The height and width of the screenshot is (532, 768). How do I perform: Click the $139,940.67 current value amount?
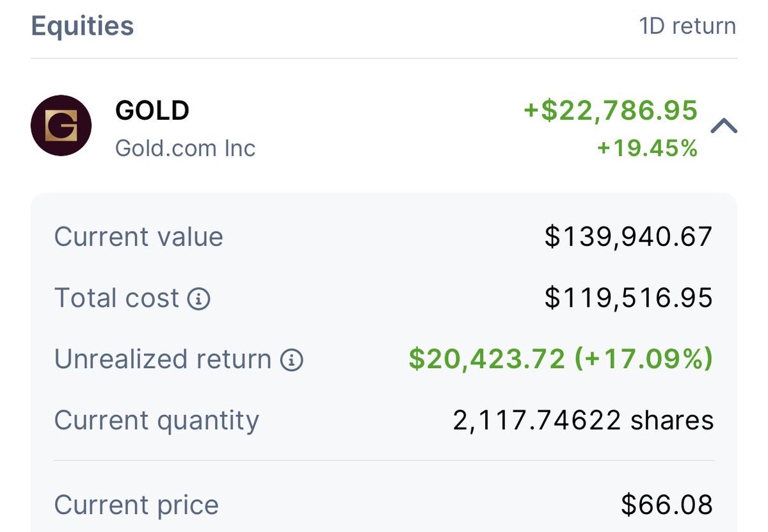coord(628,237)
